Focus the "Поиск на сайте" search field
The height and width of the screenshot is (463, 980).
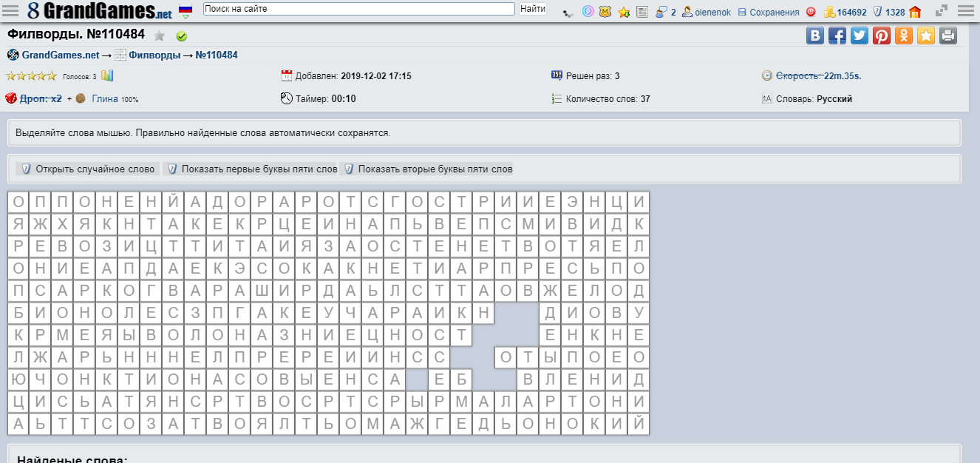[x=358, y=9]
